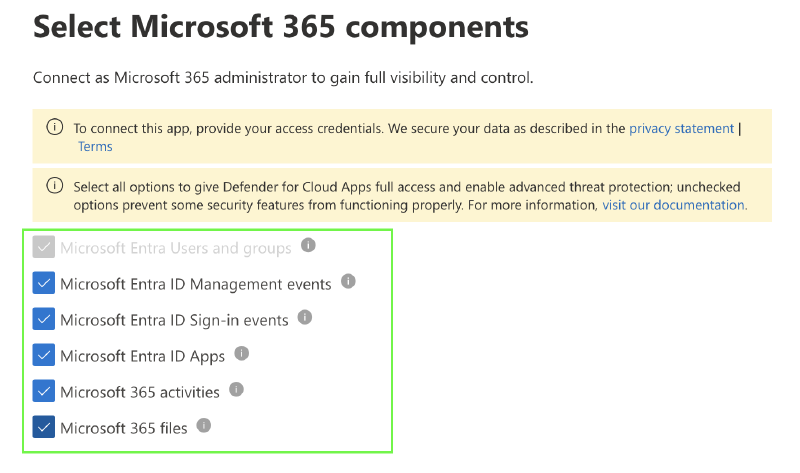
Task: Follow the visit our documentation link
Action: click(x=674, y=205)
